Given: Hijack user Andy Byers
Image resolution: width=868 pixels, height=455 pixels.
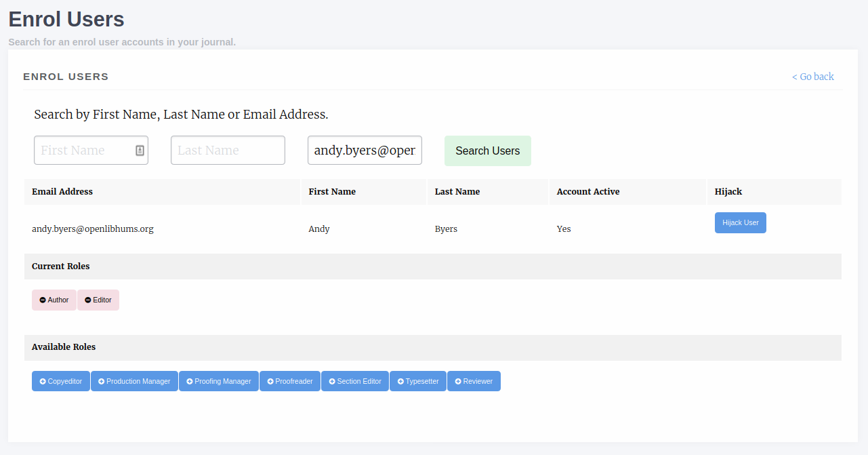Looking at the screenshot, I should (740, 223).
